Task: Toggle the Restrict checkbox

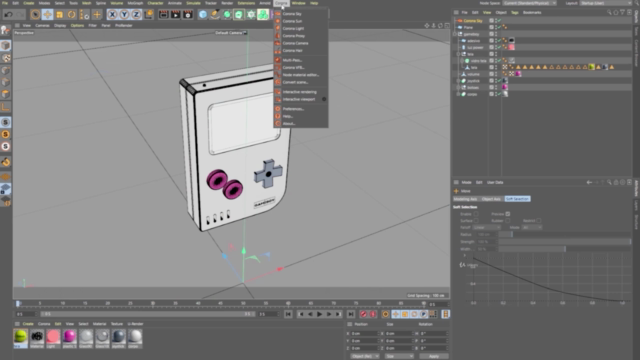Action: [x=539, y=221]
